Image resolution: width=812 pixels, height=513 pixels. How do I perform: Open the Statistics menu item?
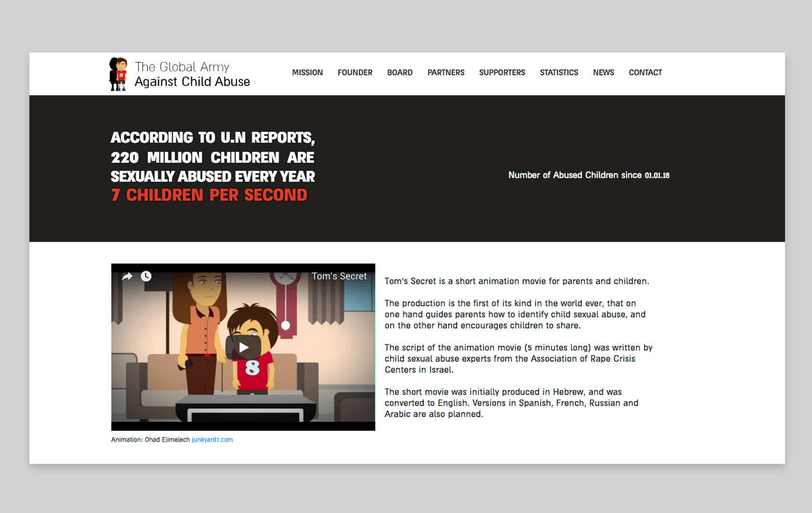coord(559,73)
